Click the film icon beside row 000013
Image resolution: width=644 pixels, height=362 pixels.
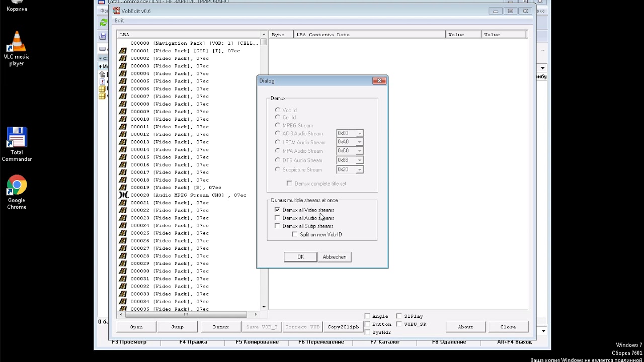[123, 142]
